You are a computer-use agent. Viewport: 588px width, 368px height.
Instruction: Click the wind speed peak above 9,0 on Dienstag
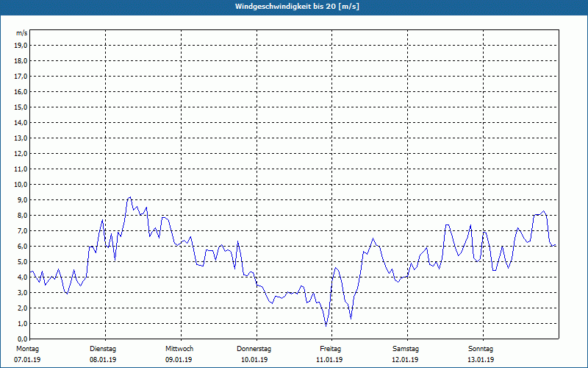[130, 197]
